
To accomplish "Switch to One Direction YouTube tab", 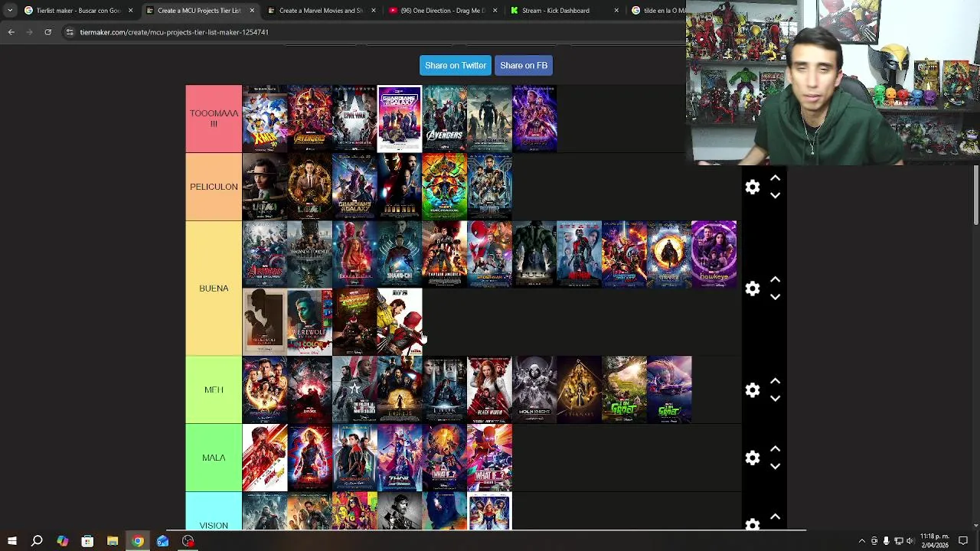I will [x=442, y=11].
